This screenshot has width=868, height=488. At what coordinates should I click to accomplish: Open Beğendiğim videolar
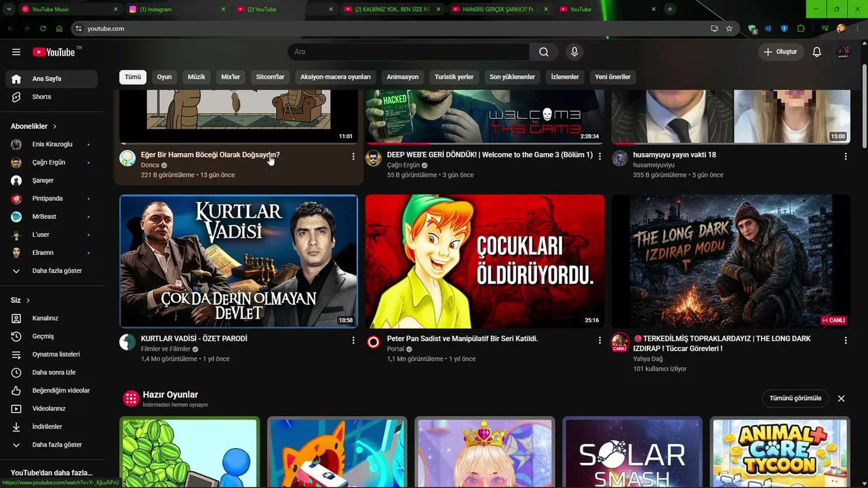point(52,390)
